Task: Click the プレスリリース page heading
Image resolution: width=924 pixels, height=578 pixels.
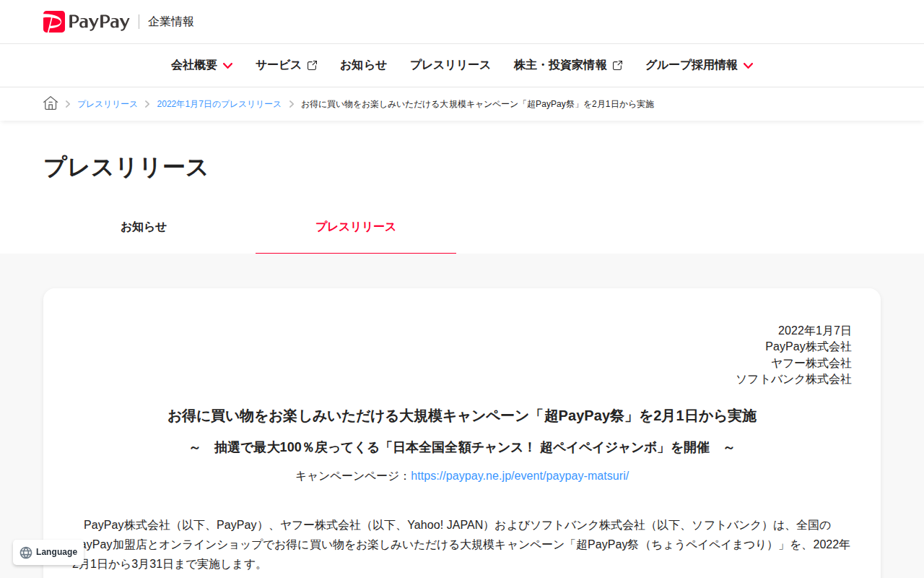Action: [x=126, y=167]
